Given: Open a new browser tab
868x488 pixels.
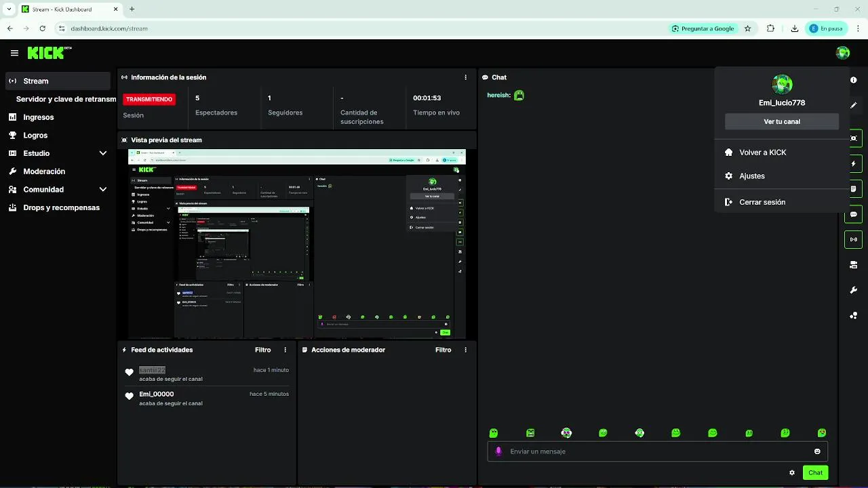Looking at the screenshot, I should (132, 9).
